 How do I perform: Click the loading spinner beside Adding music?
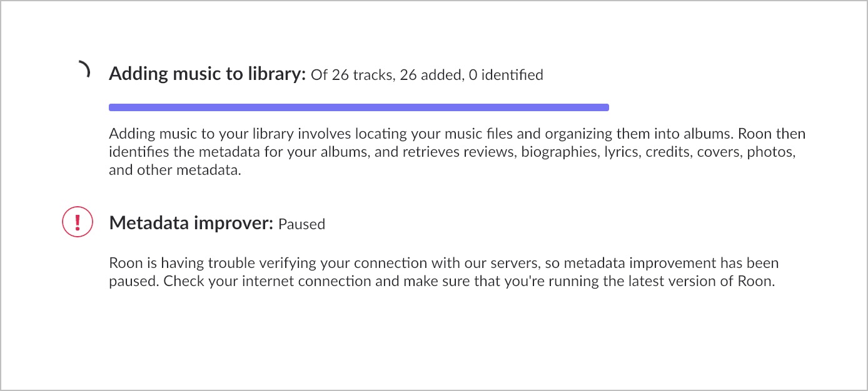[84, 69]
